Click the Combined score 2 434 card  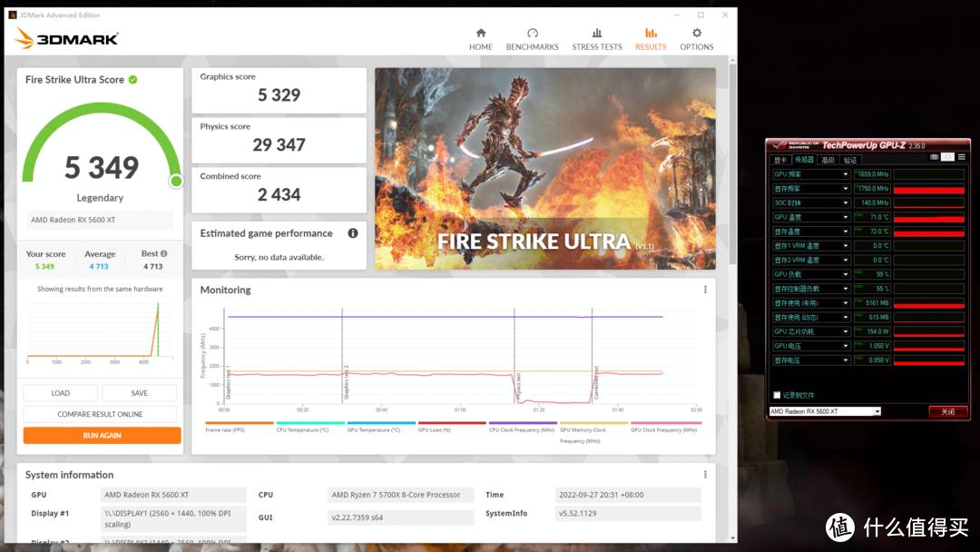(279, 190)
